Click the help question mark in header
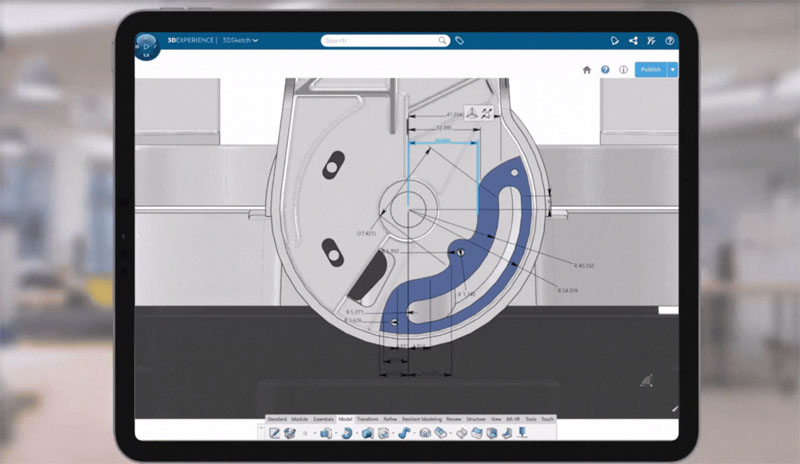 coord(669,41)
